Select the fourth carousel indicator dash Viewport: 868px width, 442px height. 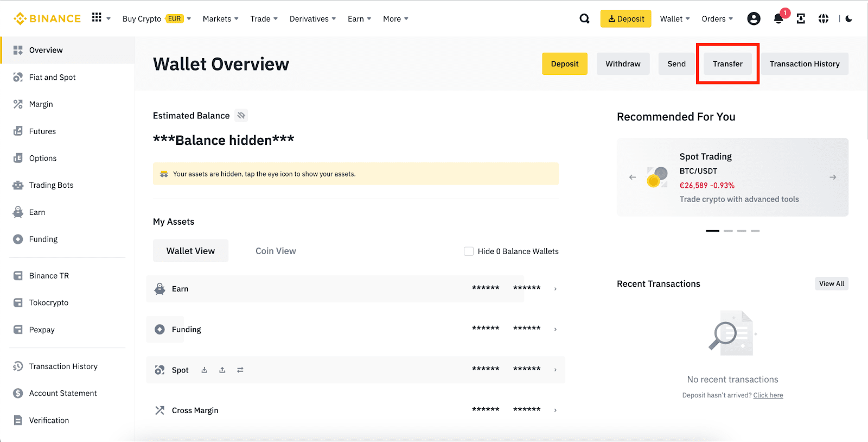(x=755, y=231)
